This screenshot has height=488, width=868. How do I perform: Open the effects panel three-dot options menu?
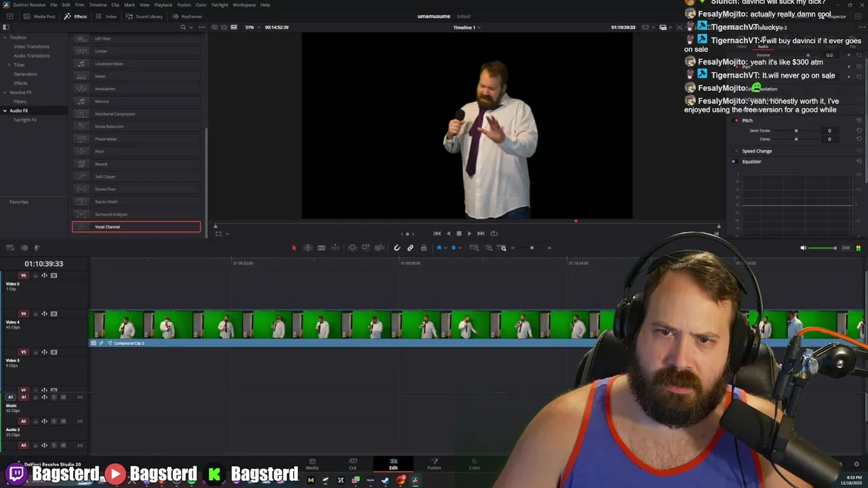pos(201,27)
